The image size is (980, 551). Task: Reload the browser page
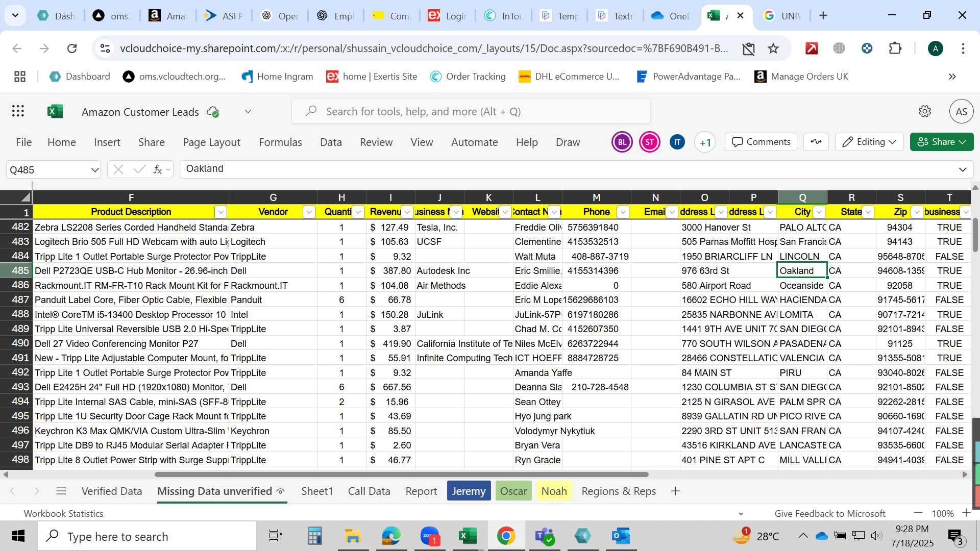click(72, 48)
